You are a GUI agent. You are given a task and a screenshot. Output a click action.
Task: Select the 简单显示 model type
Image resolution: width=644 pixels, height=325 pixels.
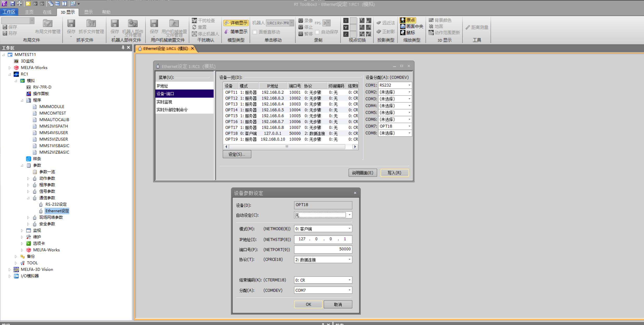236,32
